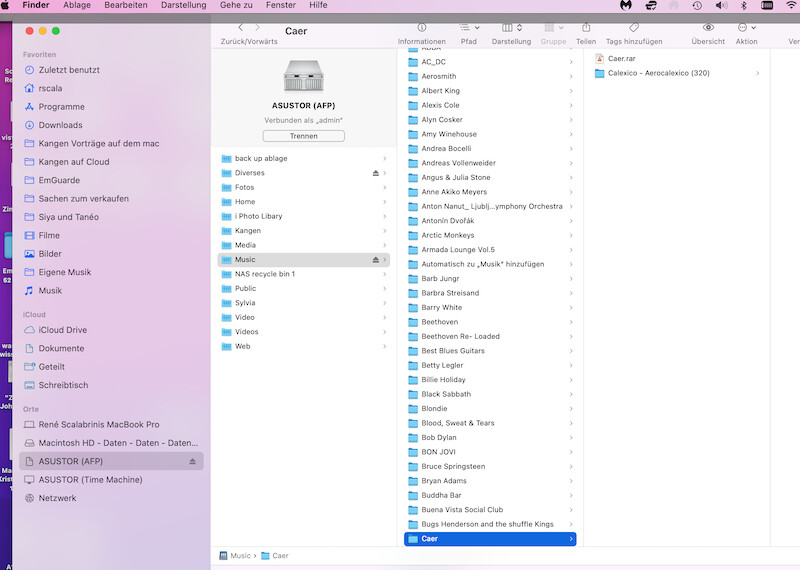Click the Back arrow in toolbar
The width and height of the screenshot is (800, 570).
pos(241,28)
